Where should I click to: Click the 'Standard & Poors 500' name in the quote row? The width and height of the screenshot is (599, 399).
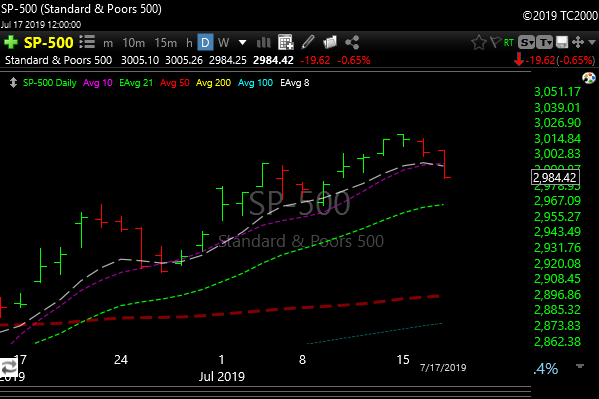tap(58, 60)
